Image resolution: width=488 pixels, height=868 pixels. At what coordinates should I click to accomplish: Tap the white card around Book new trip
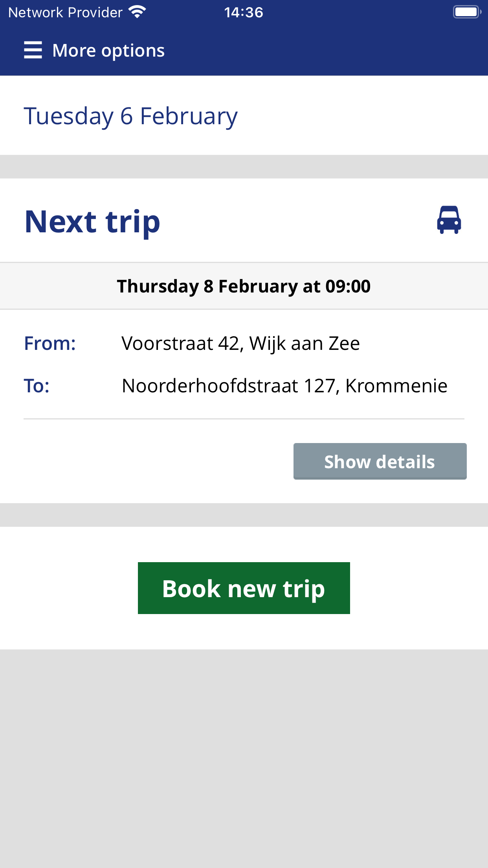(244, 588)
